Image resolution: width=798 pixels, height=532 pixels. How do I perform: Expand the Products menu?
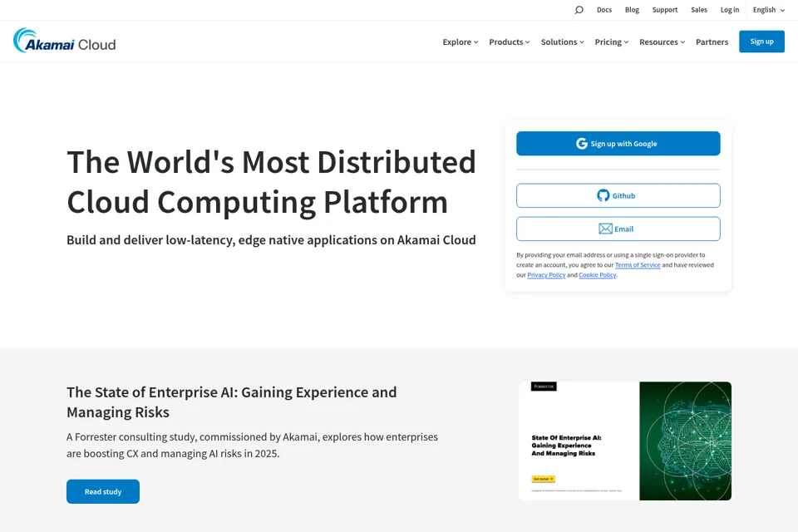point(510,42)
